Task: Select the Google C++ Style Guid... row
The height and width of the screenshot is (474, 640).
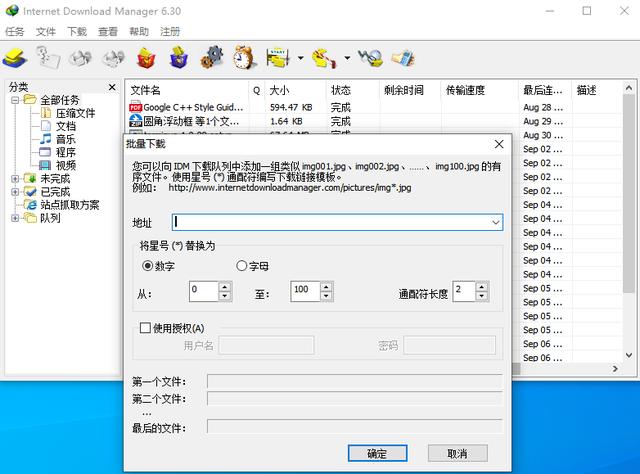Action: [374, 107]
